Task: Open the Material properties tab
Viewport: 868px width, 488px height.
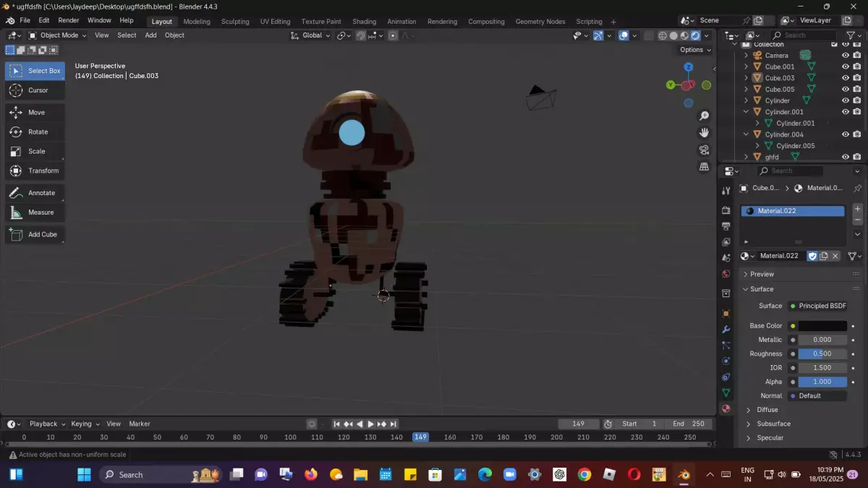Action: pyautogui.click(x=726, y=408)
